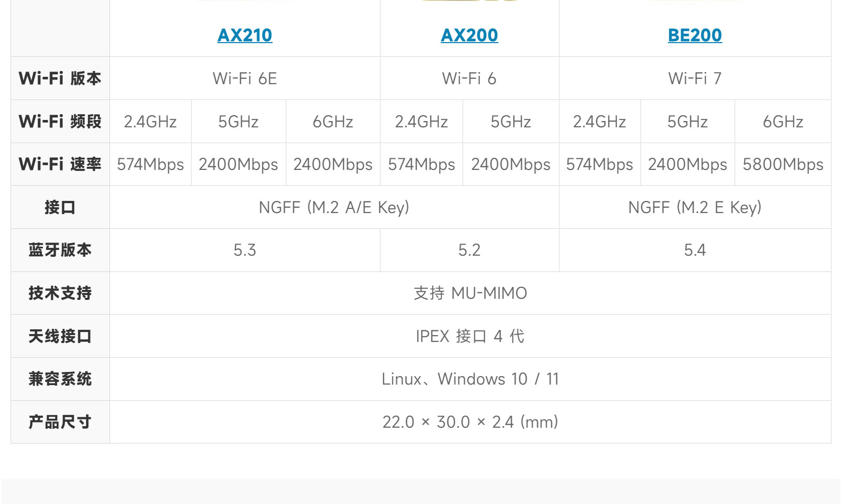
Task: Click the Wi-Fi 7 version cell
Action: coord(695,78)
